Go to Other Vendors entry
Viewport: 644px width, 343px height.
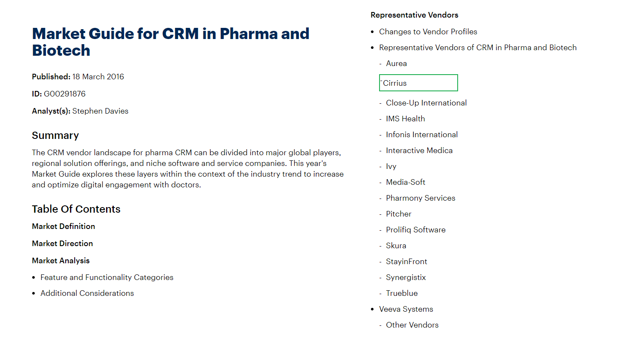pos(412,325)
